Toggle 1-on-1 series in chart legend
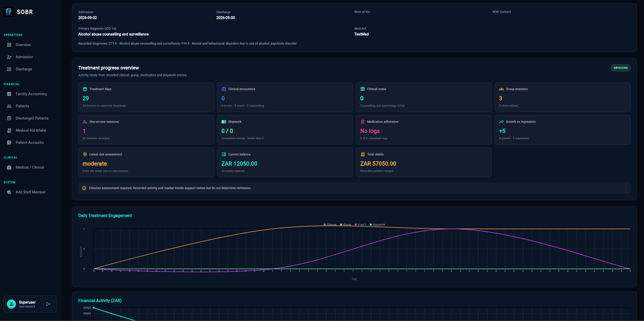 360,225
